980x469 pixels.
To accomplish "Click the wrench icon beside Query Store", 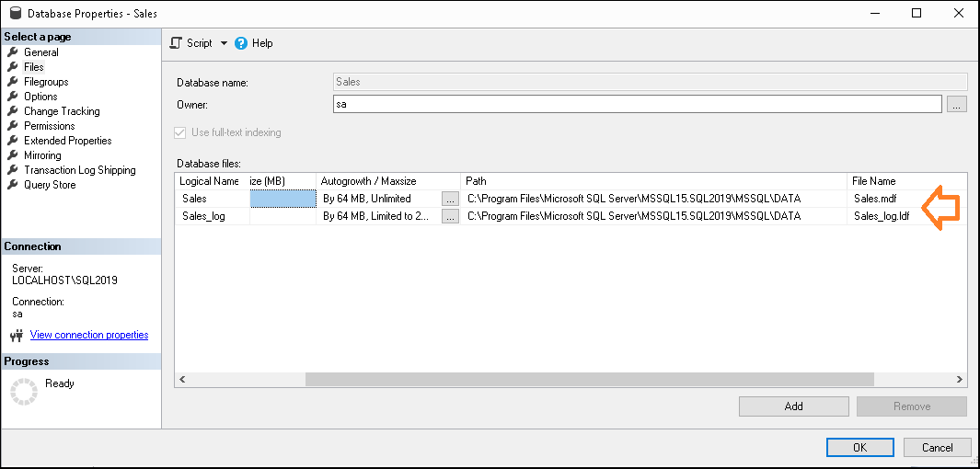I will (x=13, y=184).
